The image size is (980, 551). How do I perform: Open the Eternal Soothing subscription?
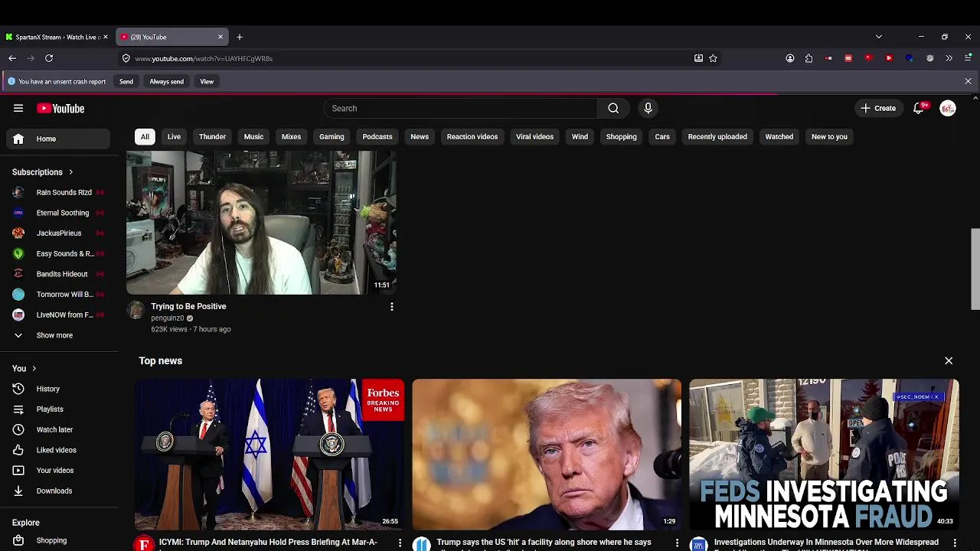pyautogui.click(x=60, y=213)
